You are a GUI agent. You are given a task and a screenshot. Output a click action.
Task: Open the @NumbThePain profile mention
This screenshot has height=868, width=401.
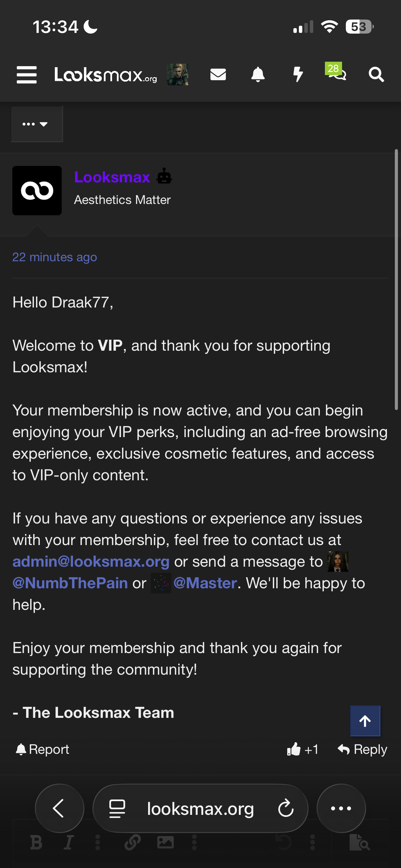pos(70,583)
